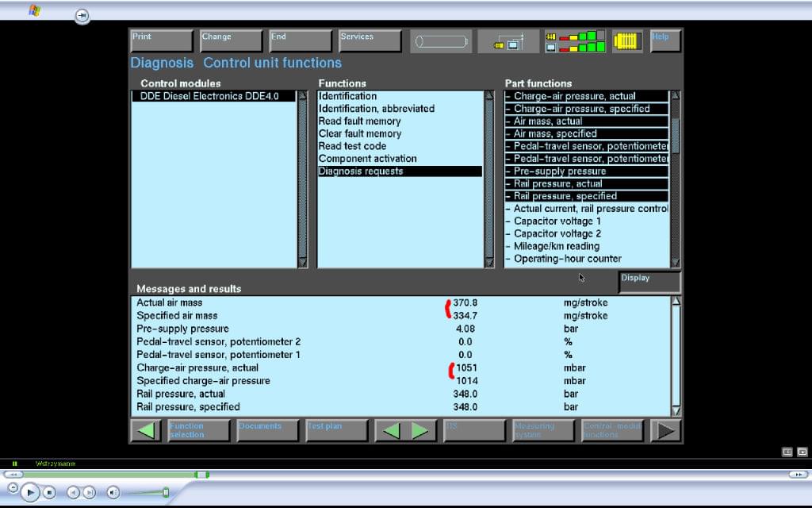
Task: Click the small up-chevron beside the Play button
Action: point(13,487)
